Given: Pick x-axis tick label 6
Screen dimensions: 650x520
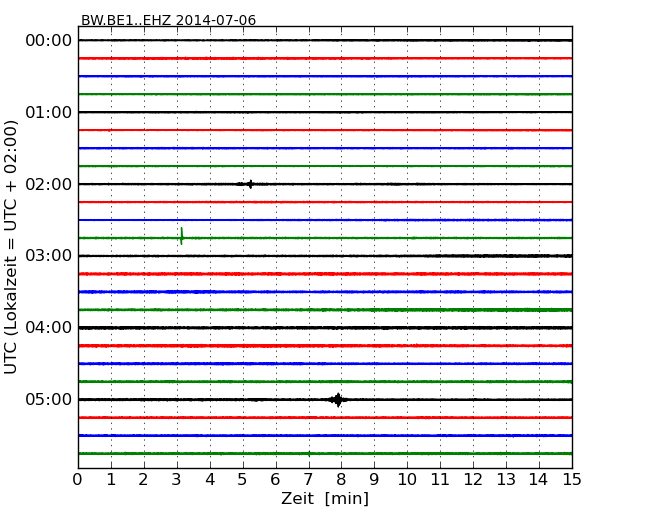Looking at the screenshot, I should pos(275,480).
